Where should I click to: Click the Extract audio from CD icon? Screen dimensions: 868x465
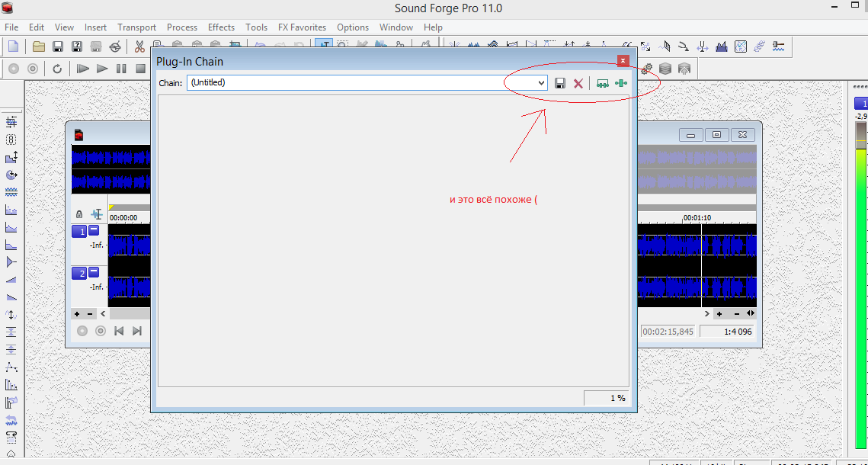[x=115, y=46]
